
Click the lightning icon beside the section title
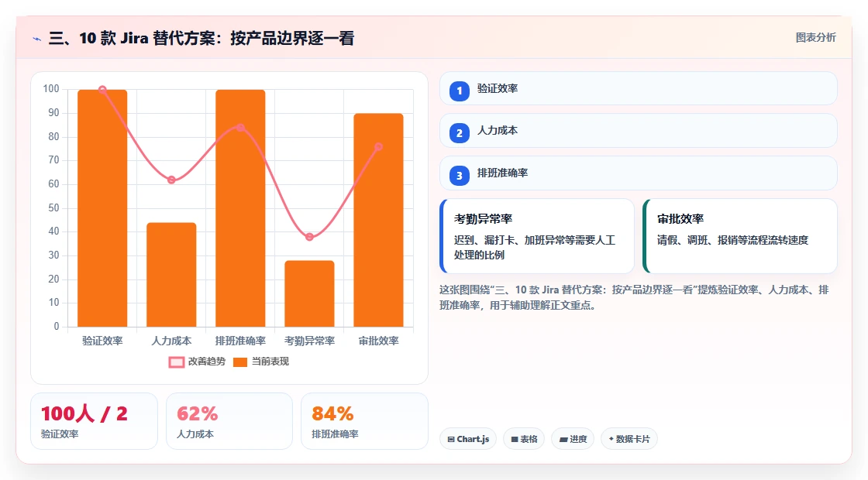tap(37, 39)
